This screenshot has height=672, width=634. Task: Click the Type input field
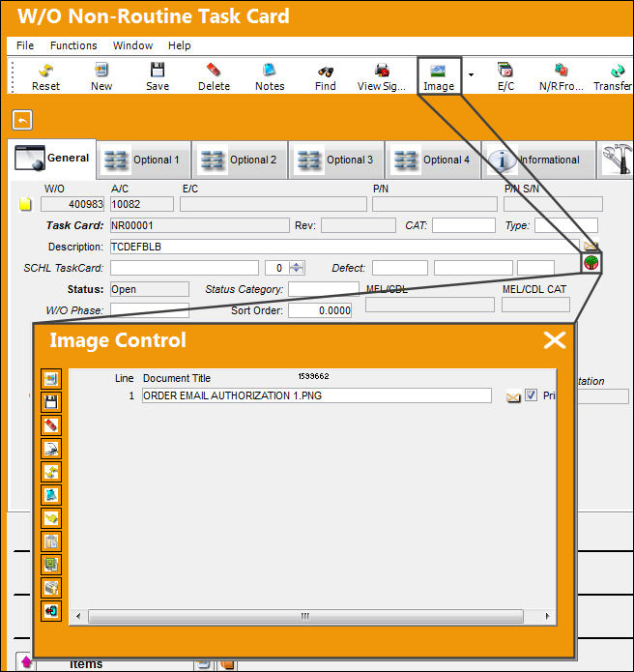click(566, 225)
